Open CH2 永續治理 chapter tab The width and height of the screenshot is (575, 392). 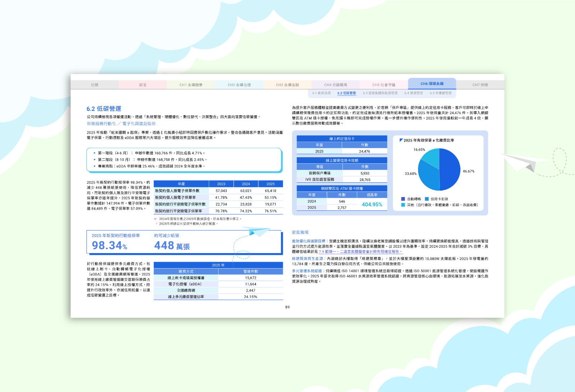[239, 85]
